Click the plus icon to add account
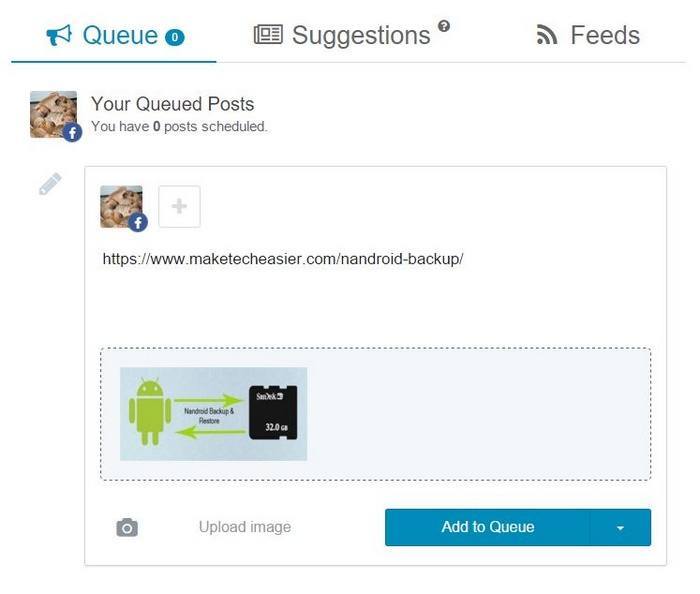Screen dimensions: 700x594 tap(180, 207)
